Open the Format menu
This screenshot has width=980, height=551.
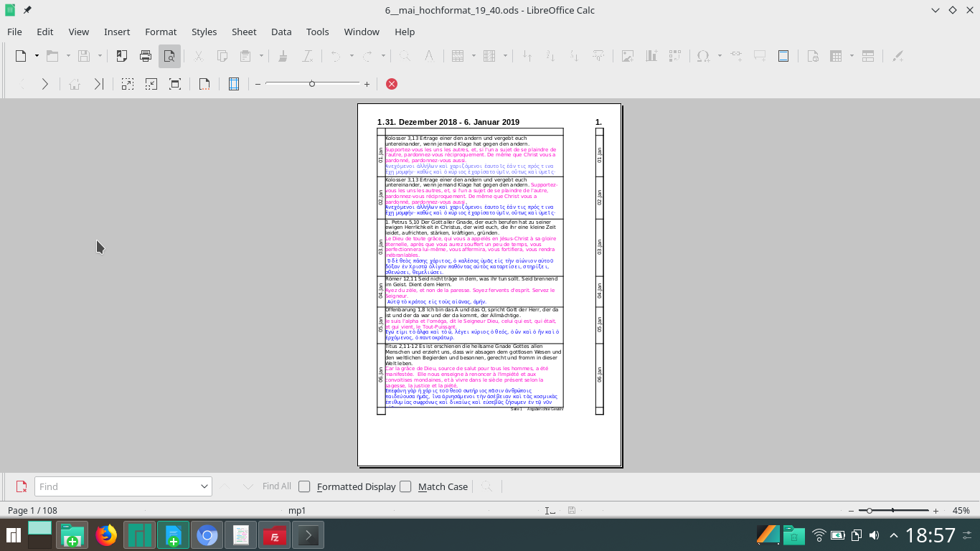161,32
